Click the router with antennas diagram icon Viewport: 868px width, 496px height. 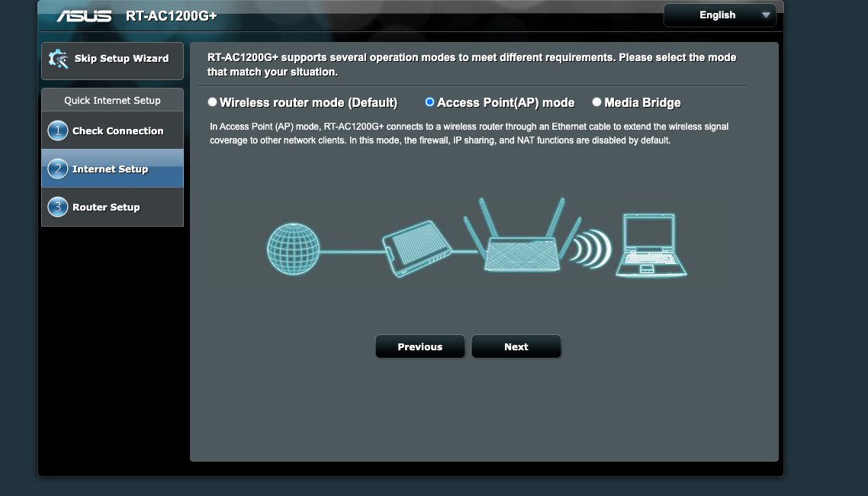(522, 235)
